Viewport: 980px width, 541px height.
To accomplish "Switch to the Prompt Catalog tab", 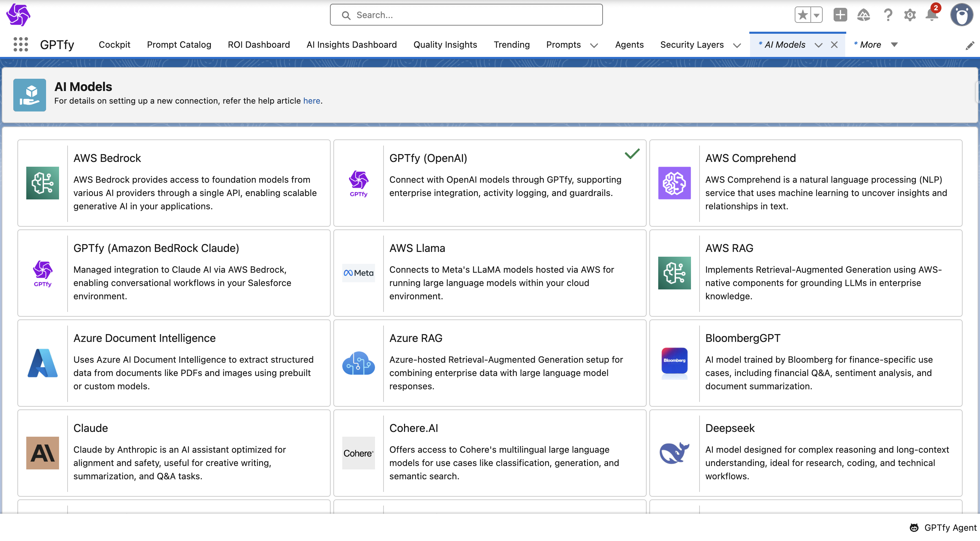I will 179,44.
